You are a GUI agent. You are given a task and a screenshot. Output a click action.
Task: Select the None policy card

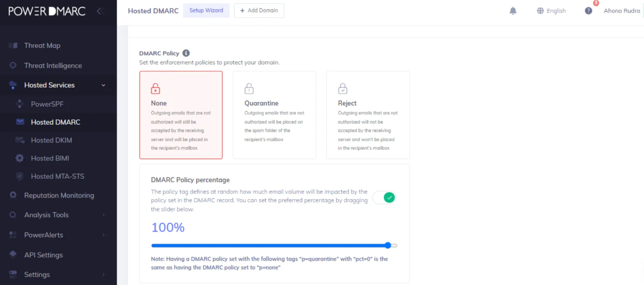(181, 115)
